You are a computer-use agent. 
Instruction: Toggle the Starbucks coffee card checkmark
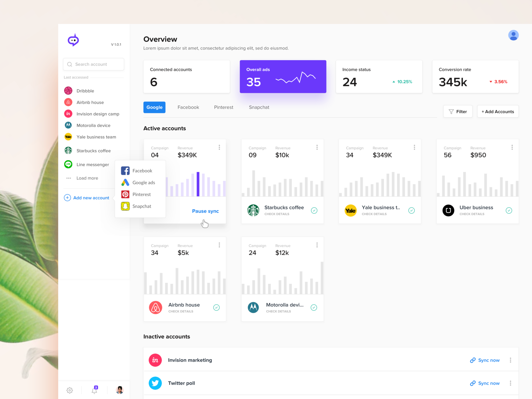point(314,210)
